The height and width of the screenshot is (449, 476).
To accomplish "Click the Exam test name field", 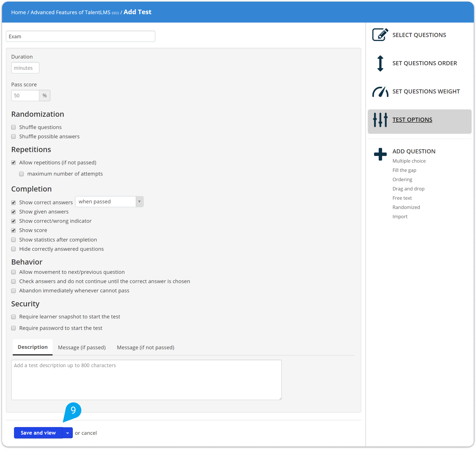I will (80, 36).
